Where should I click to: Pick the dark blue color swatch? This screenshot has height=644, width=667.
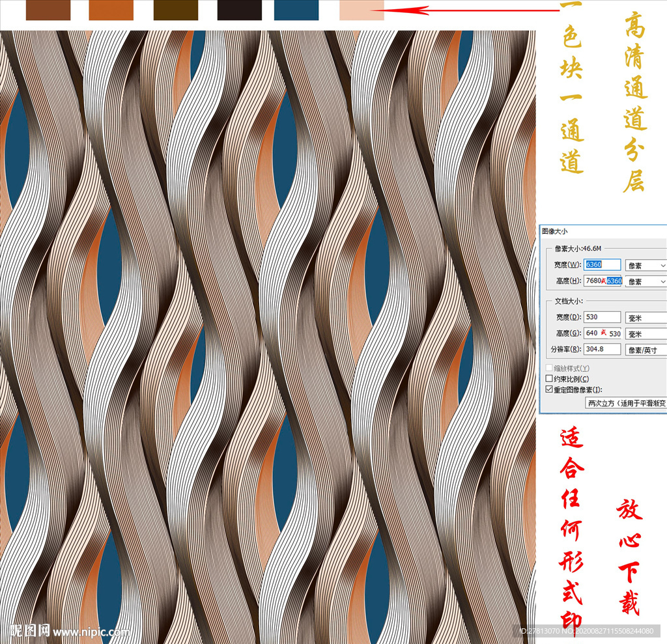(x=296, y=10)
